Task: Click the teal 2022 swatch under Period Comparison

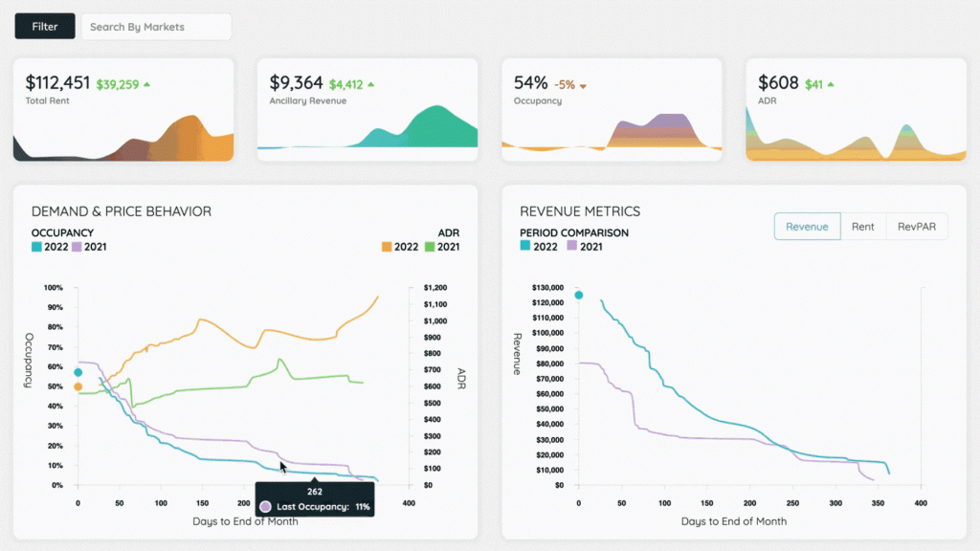Action: pyautogui.click(x=527, y=246)
